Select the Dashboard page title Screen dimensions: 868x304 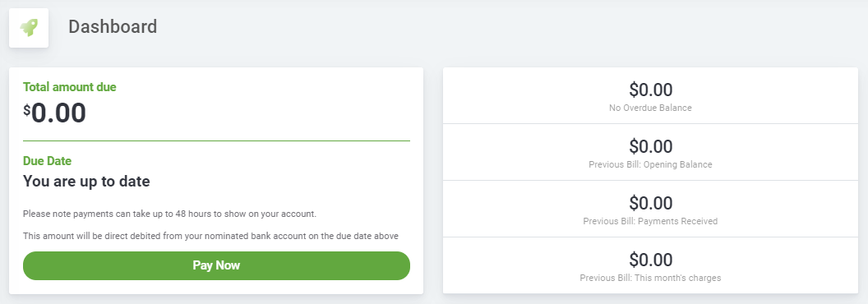113,26
